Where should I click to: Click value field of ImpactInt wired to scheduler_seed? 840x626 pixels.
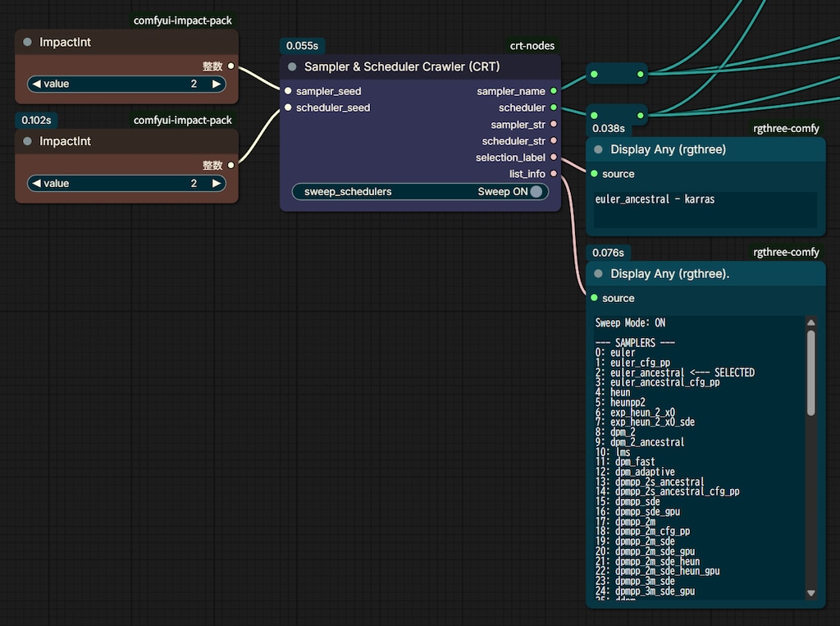126,183
